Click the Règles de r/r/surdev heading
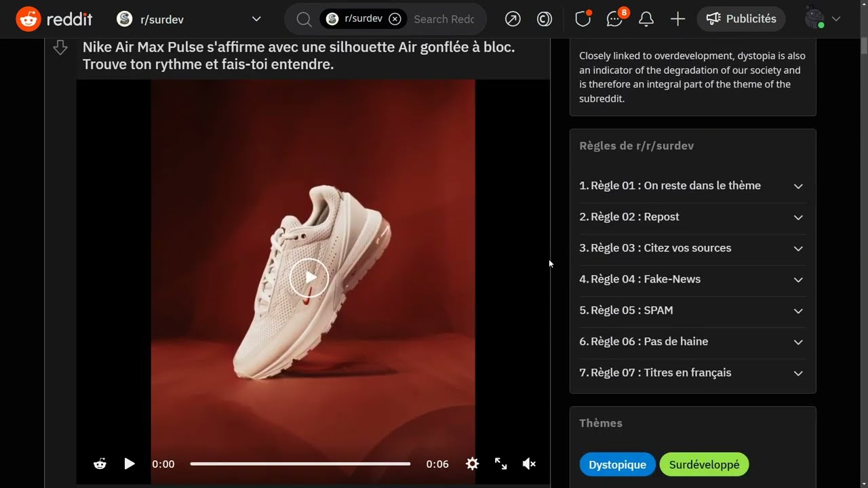Viewport: 868px width, 488px height. click(x=636, y=146)
